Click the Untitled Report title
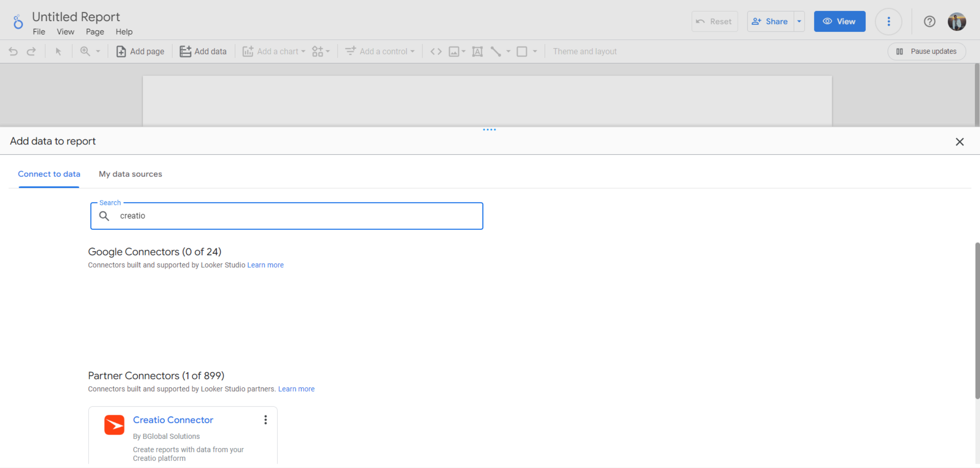980x468 pixels. (x=76, y=17)
